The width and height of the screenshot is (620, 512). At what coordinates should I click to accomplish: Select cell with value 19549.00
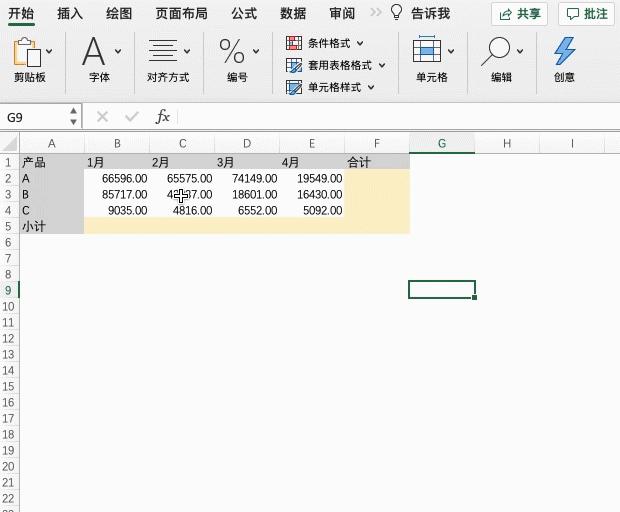pyautogui.click(x=312, y=178)
